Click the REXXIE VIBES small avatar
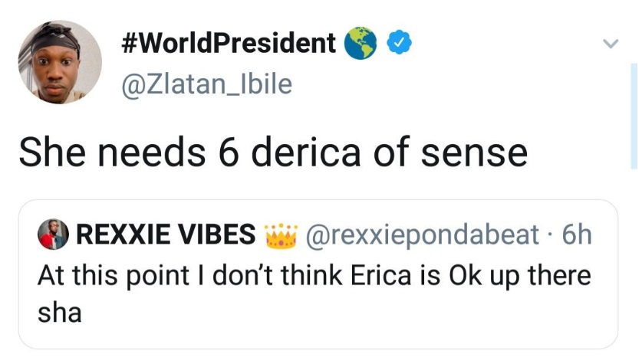The height and width of the screenshot is (364, 642). [53, 235]
